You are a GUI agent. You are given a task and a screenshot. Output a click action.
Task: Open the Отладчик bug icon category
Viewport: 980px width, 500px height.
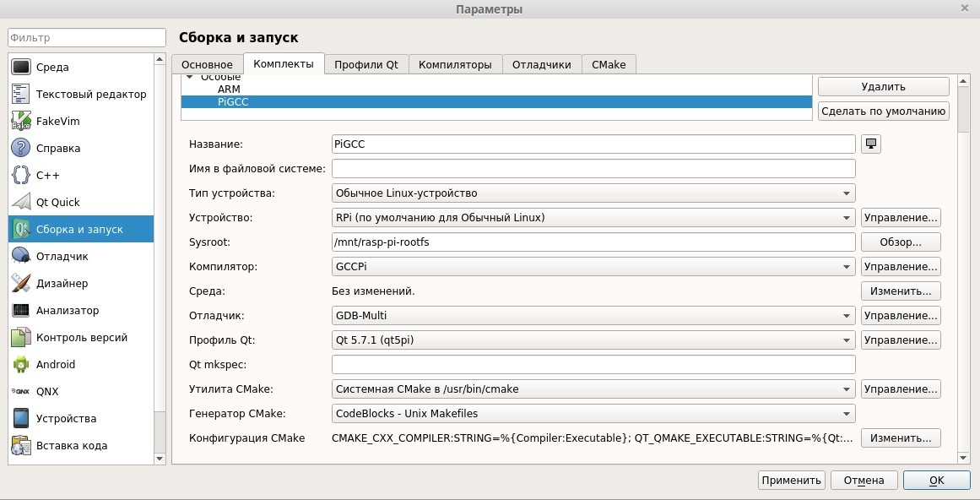(x=21, y=257)
